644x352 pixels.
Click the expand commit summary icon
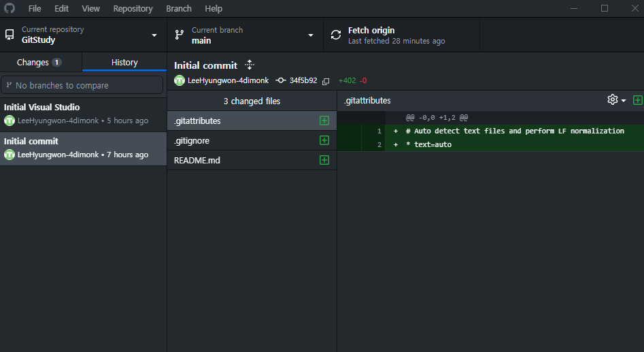250,65
